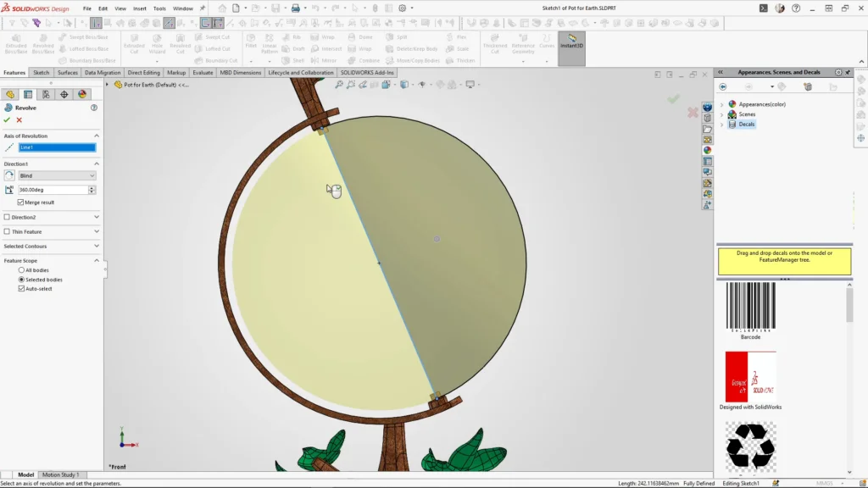Image resolution: width=868 pixels, height=488 pixels.
Task: Select the Selected bodies radio button
Action: [21, 280]
